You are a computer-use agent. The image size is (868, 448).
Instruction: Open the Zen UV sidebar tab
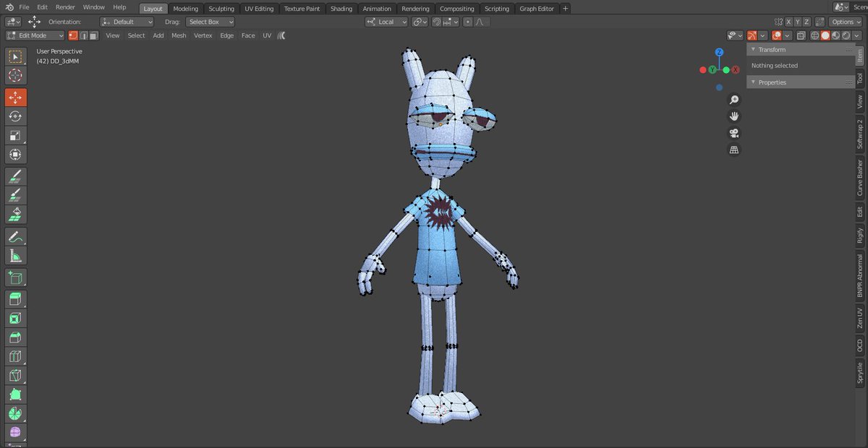[x=860, y=318]
